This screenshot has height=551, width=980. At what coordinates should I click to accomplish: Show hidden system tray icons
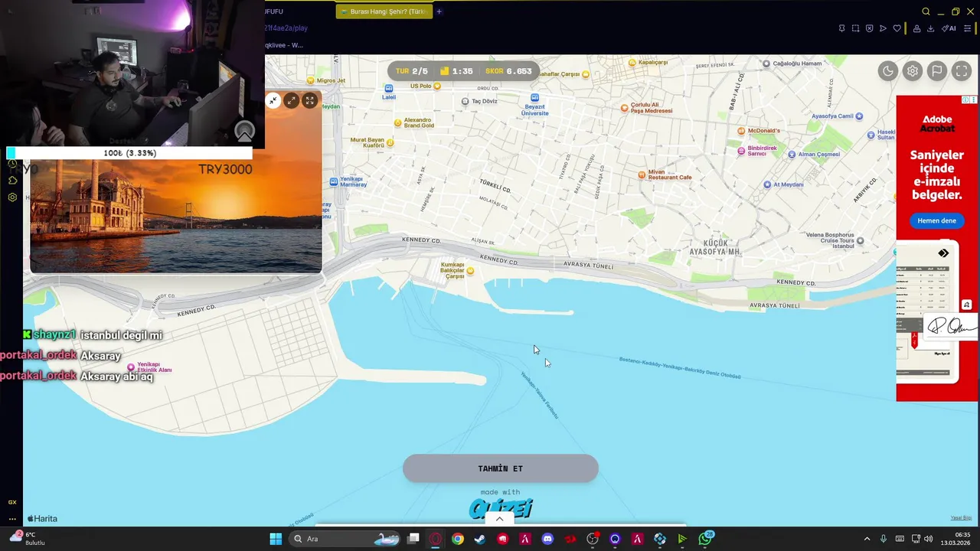tap(867, 539)
